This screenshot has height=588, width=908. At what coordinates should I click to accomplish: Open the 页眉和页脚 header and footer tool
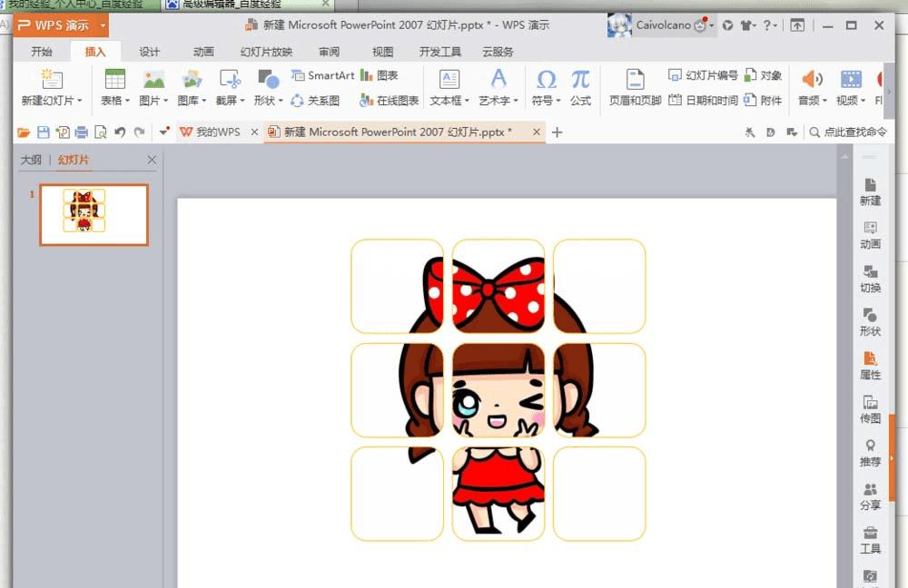[635, 89]
